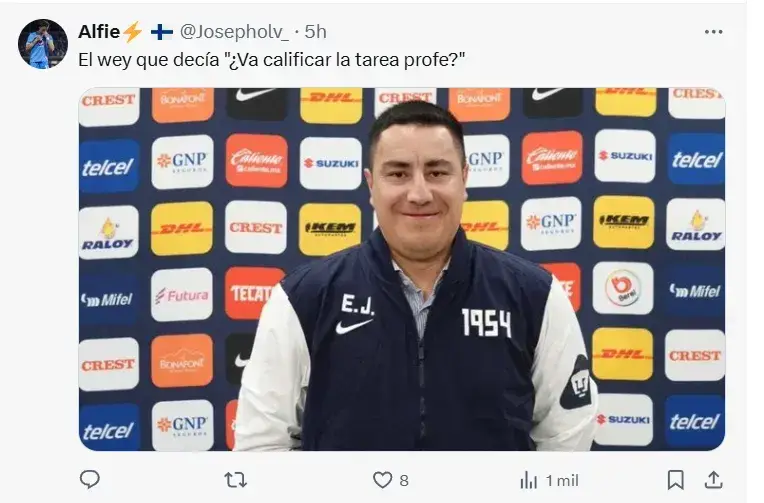Expand the attached press conference photo
Image resolution: width=764 pixels, height=503 pixels.
401,269
